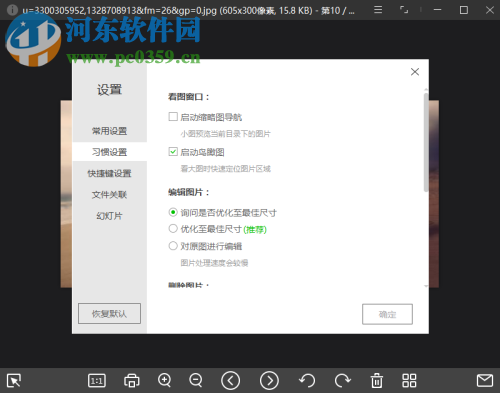Enable 启动缩略图导航 checkbox
Viewport: 500px width, 393px height.
pos(173,117)
